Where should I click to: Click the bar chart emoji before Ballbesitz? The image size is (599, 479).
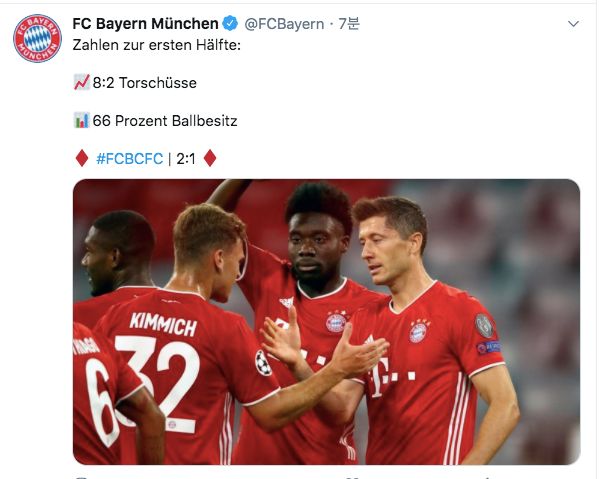81,120
